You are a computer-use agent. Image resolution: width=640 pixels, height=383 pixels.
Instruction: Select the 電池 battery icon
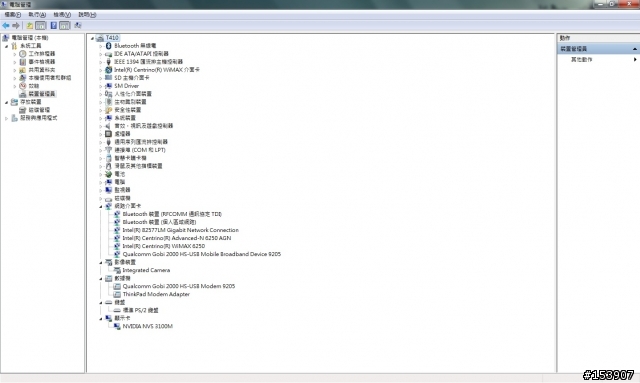pos(109,174)
